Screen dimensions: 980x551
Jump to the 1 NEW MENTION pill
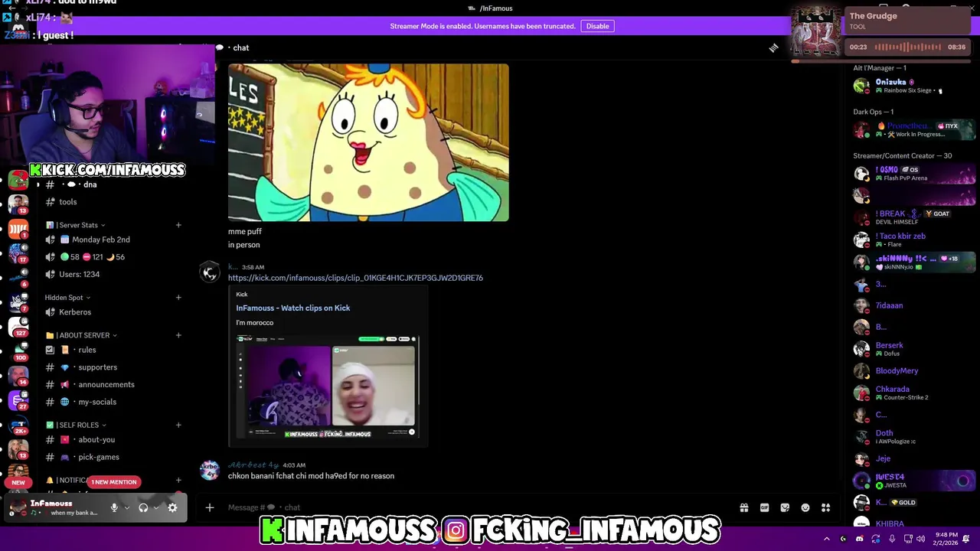coord(113,482)
